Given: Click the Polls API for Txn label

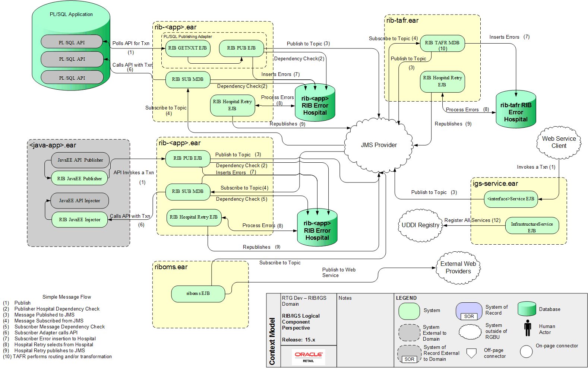Looking at the screenshot, I should pyautogui.click(x=131, y=44).
